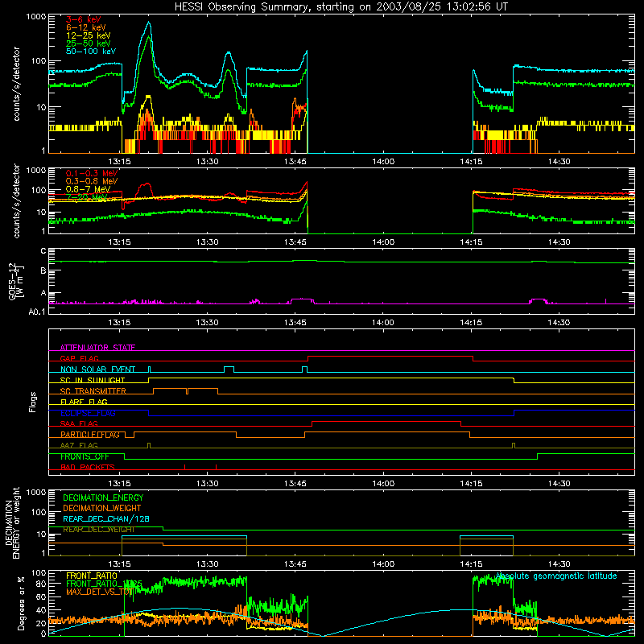Click the C tick label in the GOES panel
The width and height of the screenshot is (644, 644).
[x=43, y=251]
